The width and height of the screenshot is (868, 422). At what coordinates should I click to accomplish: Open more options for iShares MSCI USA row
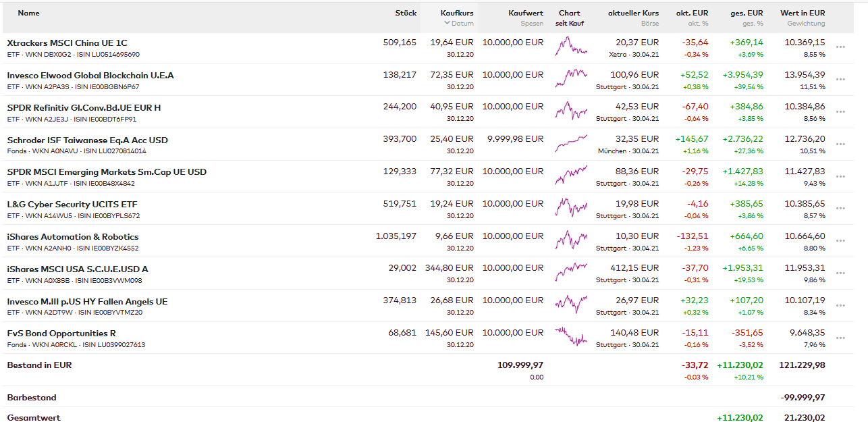click(840, 273)
